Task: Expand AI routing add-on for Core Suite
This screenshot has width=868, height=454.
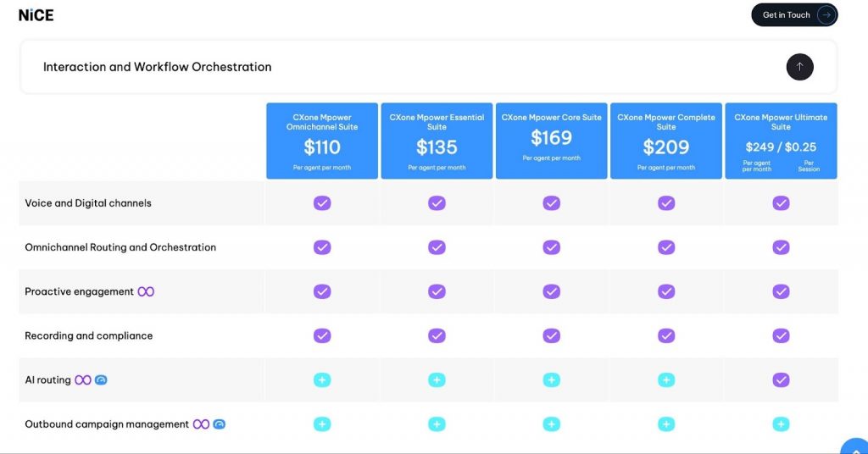Action: pyautogui.click(x=552, y=380)
